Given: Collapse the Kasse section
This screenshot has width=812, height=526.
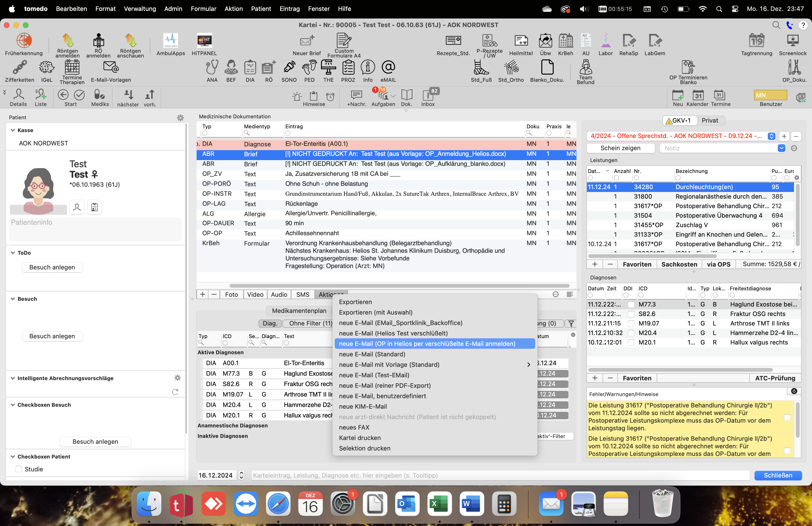Looking at the screenshot, I should pos(13,130).
